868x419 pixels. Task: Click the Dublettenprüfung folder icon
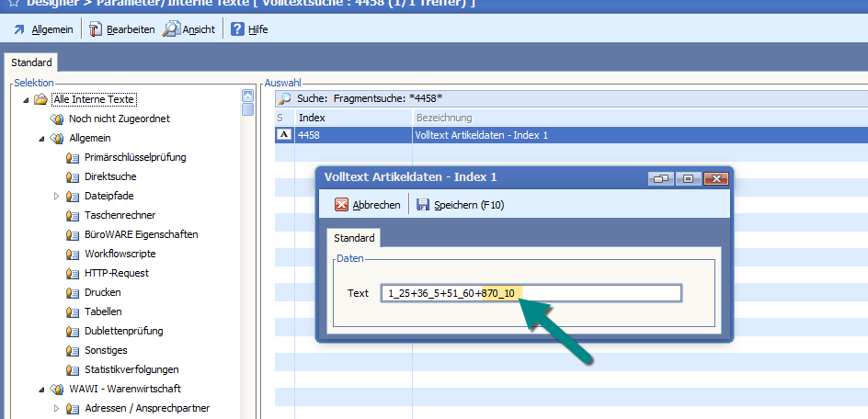[73, 331]
